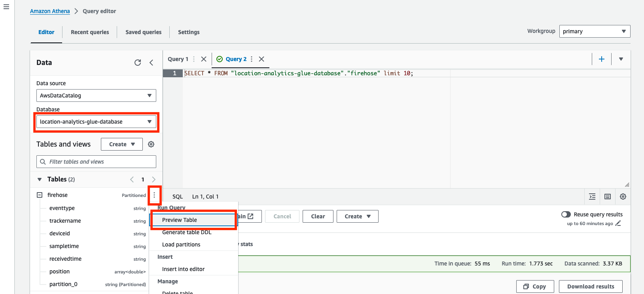Open editor preferences gear

click(x=623, y=197)
